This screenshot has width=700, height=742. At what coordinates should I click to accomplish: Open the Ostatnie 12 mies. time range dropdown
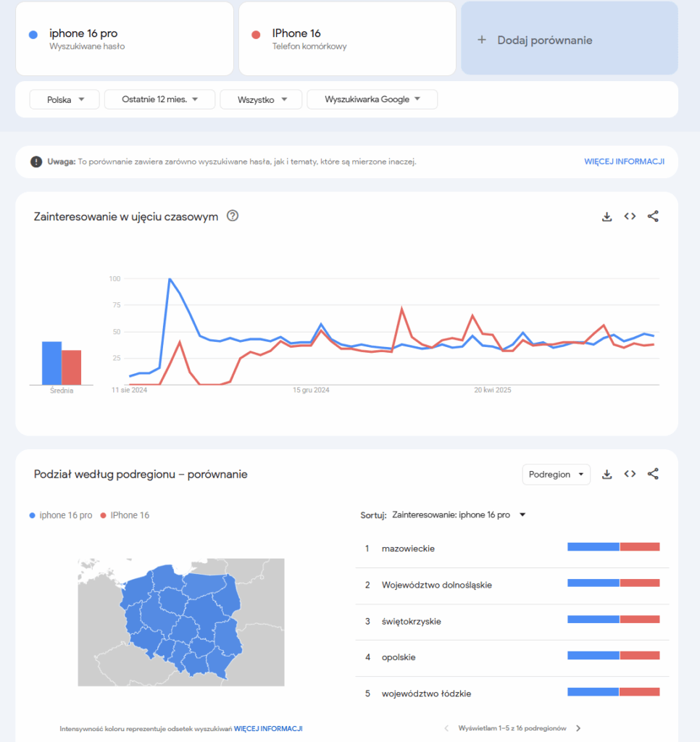159,99
